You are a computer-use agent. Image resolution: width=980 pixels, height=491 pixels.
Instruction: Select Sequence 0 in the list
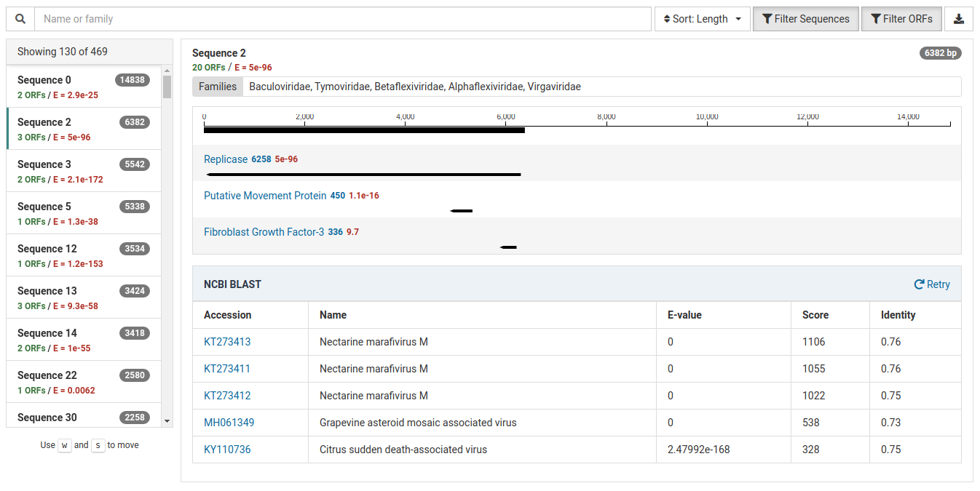pos(83,87)
